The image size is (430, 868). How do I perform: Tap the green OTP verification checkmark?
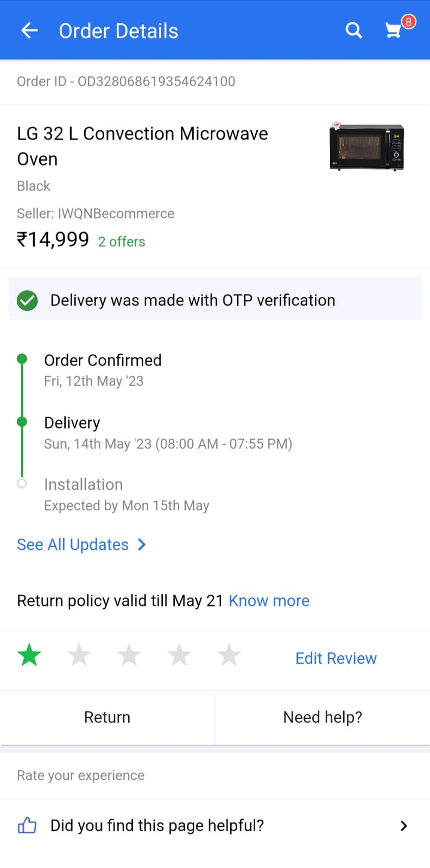(27, 300)
